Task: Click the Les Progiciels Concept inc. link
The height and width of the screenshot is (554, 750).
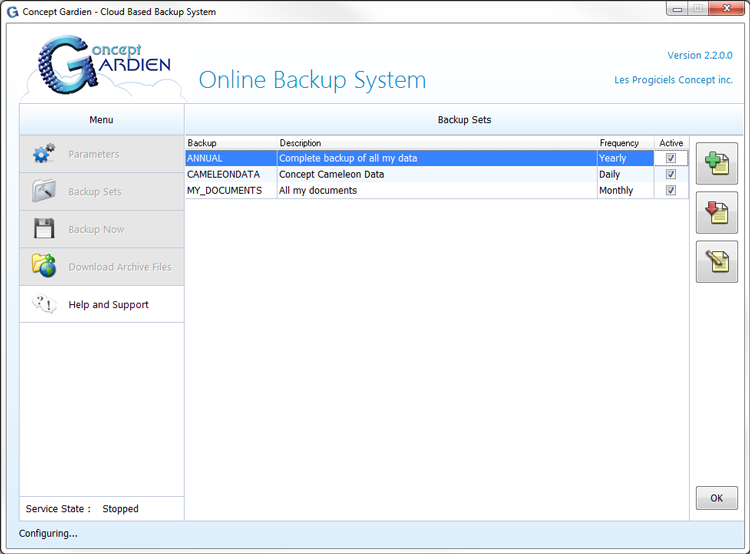Action: (673, 80)
